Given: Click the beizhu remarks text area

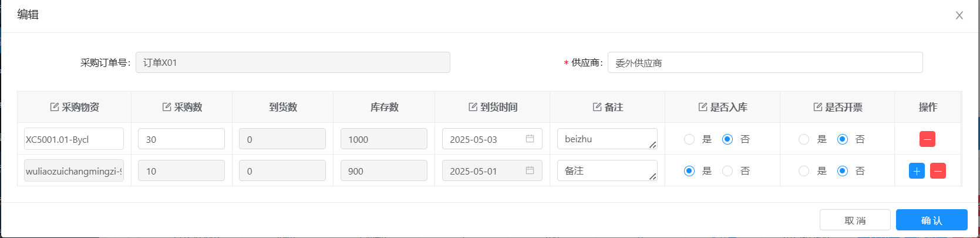Looking at the screenshot, I should [x=607, y=139].
